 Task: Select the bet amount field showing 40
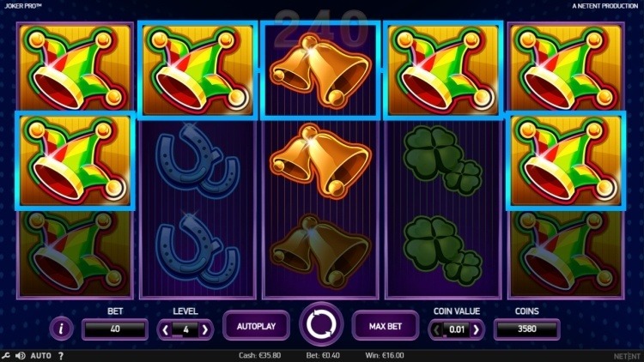[x=115, y=329]
